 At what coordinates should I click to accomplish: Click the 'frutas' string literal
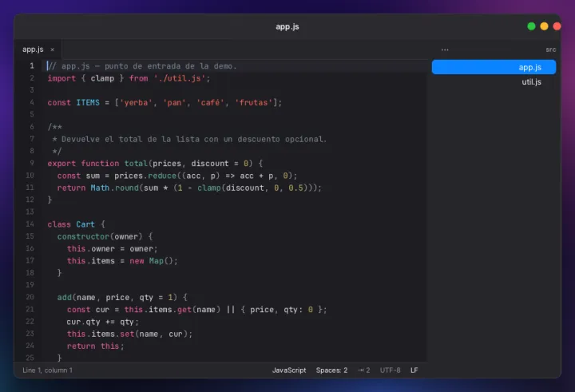[x=254, y=103]
